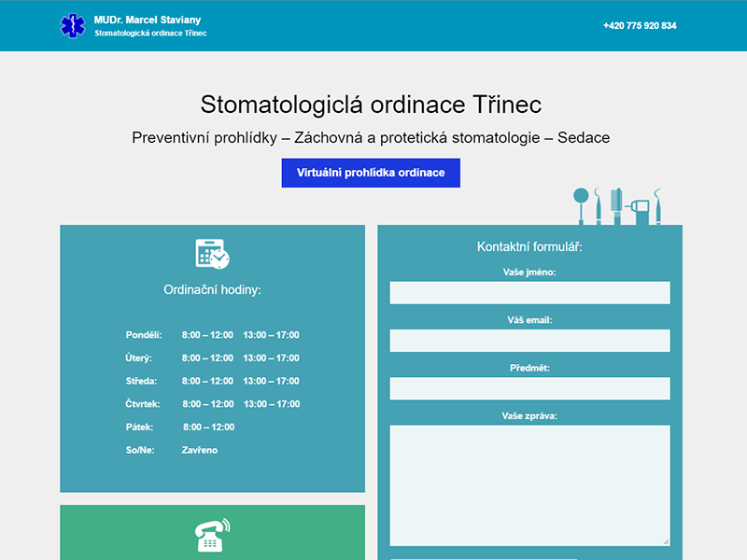The image size is (747, 560).
Task: Click the Vaše jméno: field label
Action: pos(529,273)
